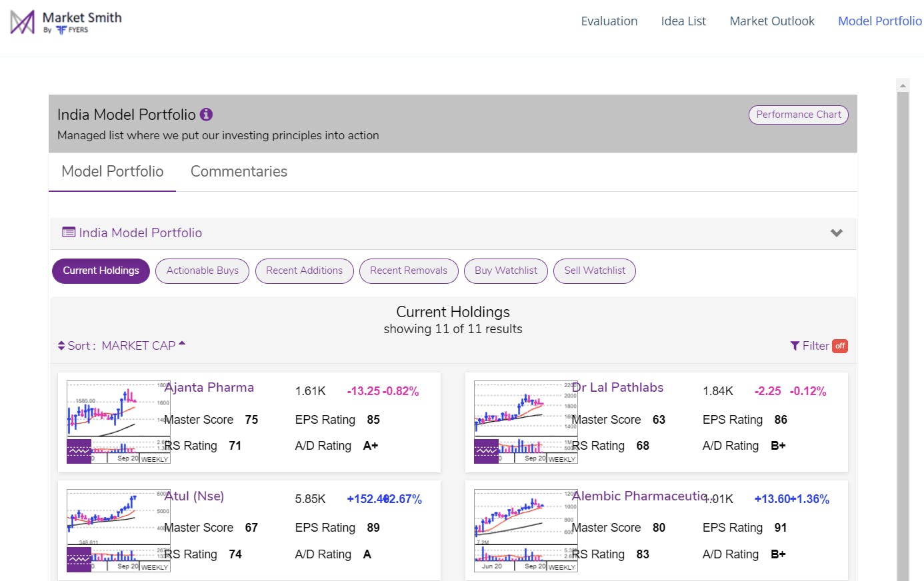This screenshot has height=581, width=924.
Task: Select the Model Portfolio tab
Action: (x=113, y=171)
